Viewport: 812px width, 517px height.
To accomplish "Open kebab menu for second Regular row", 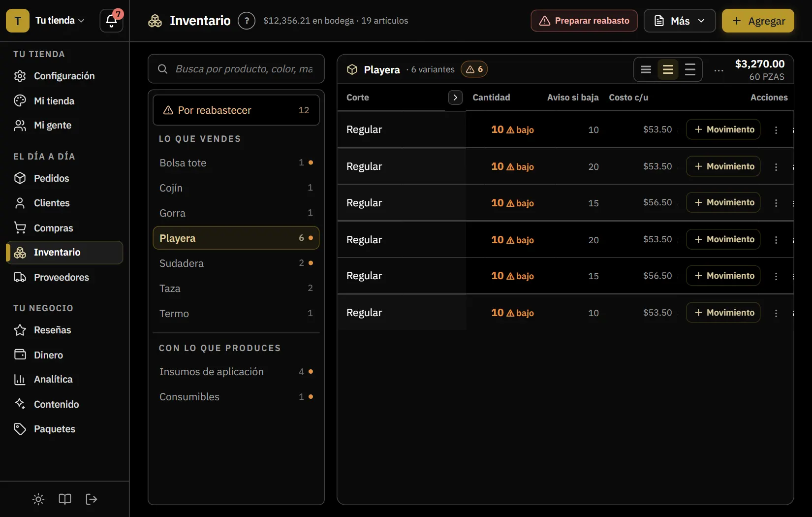I will coord(776,167).
